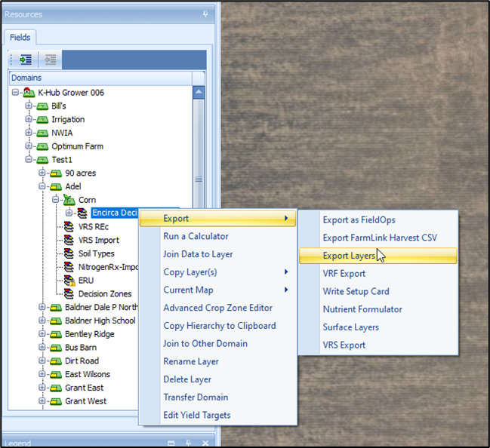Image resolution: width=490 pixels, height=448 pixels.
Task: Expand the Baldner High School node
Action: pyautogui.click(x=42, y=321)
